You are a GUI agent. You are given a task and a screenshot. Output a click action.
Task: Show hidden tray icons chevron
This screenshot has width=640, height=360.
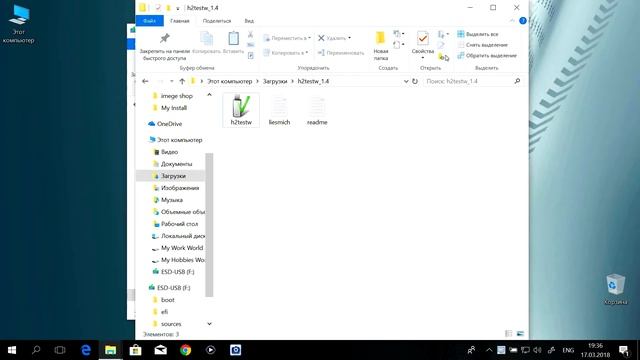[489, 350]
